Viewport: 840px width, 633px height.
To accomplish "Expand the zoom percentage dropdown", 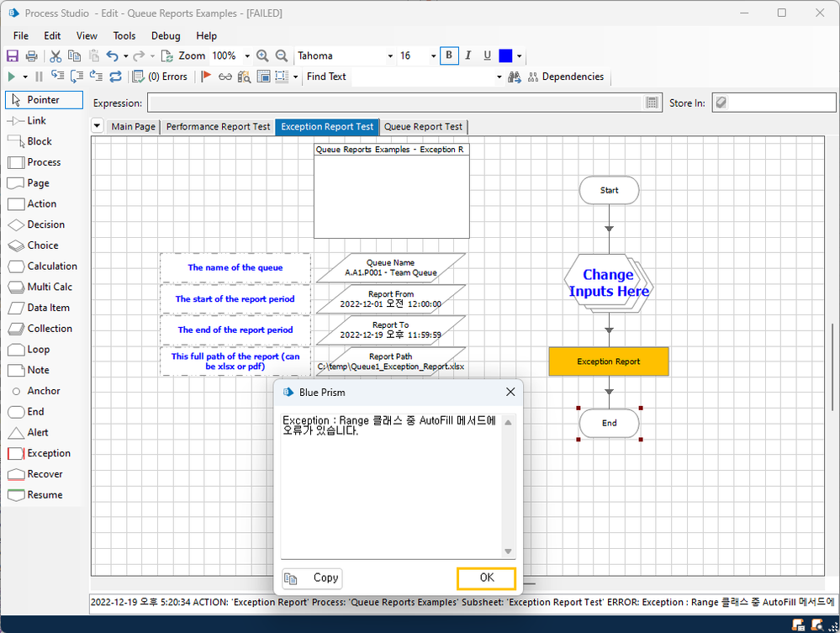I will pos(247,56).
